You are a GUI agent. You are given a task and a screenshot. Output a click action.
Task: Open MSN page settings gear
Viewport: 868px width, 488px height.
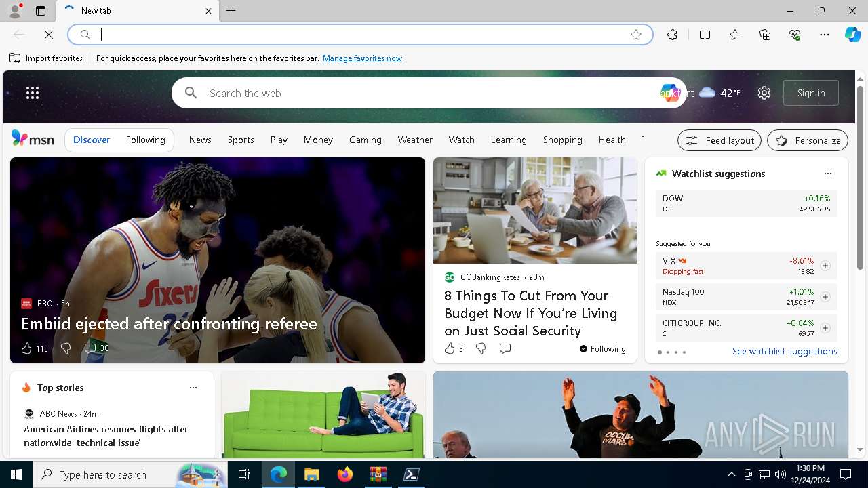pos(764,93)
